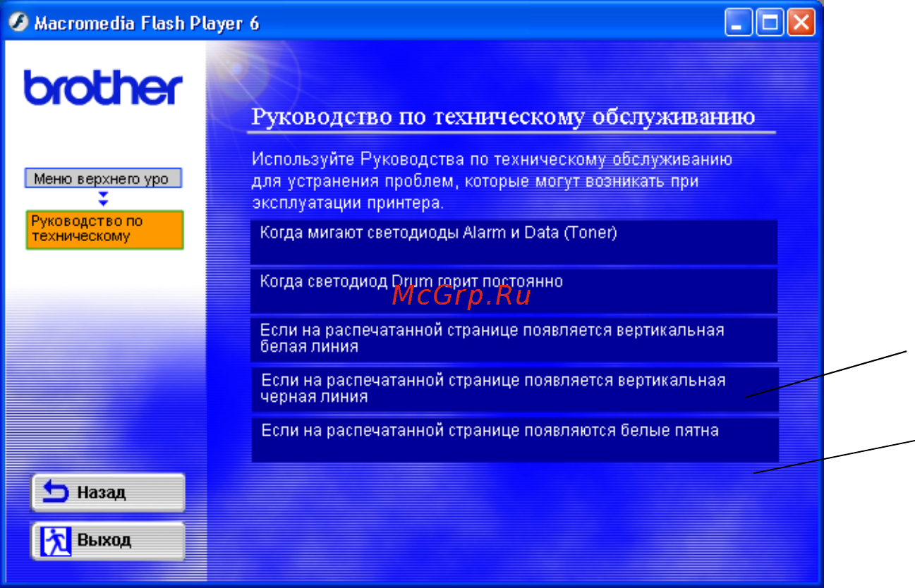Click the exit door icon on Выход
This screenshot has width=915, height=588.
coord(56,541)
